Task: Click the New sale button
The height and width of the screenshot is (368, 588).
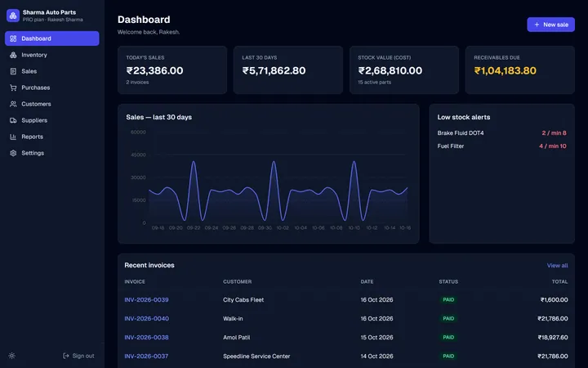Action: click(550, 25)
